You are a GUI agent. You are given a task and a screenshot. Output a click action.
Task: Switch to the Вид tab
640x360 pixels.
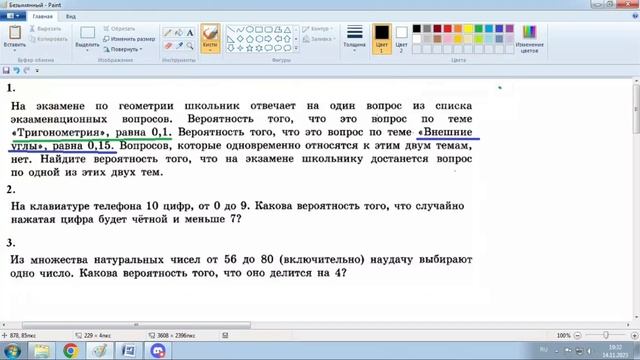pos(71,16)
